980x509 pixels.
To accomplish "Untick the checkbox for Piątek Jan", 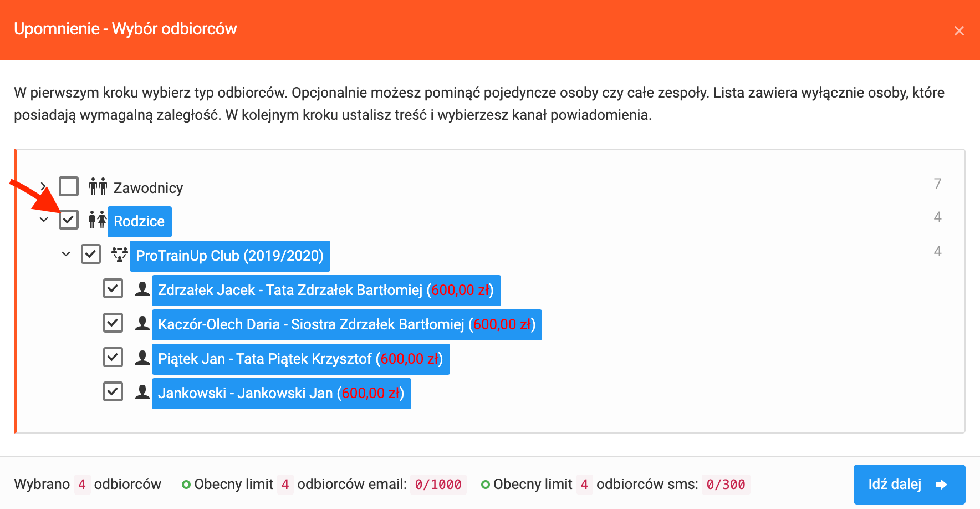I will (113, 357).
